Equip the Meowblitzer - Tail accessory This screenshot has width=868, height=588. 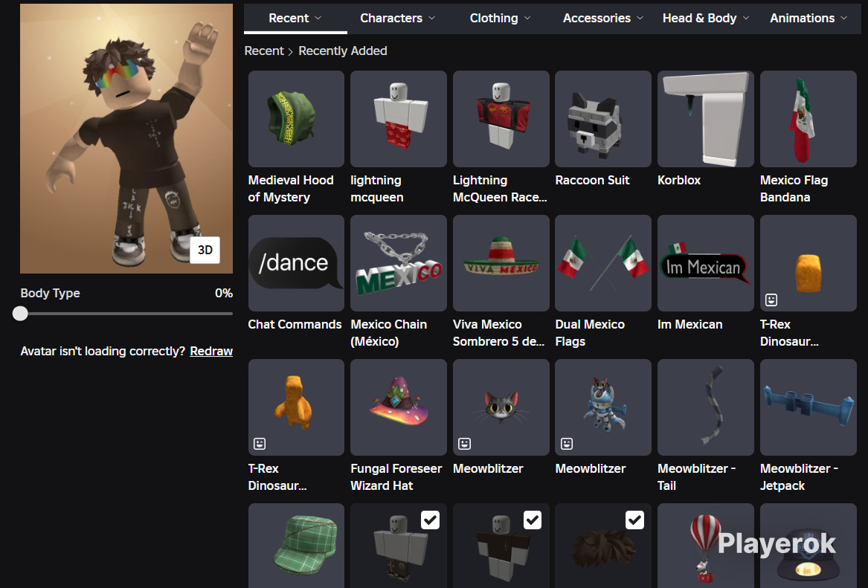[705, 407]
